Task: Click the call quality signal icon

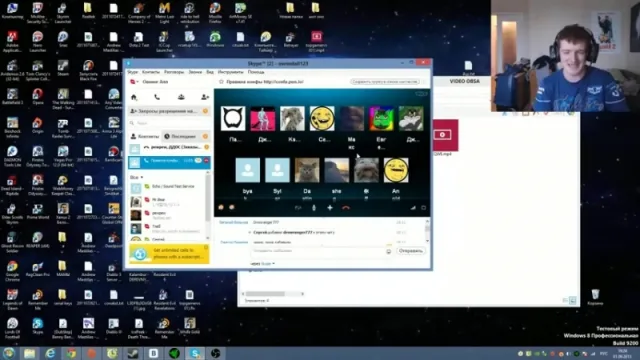Action: [413, 208]
